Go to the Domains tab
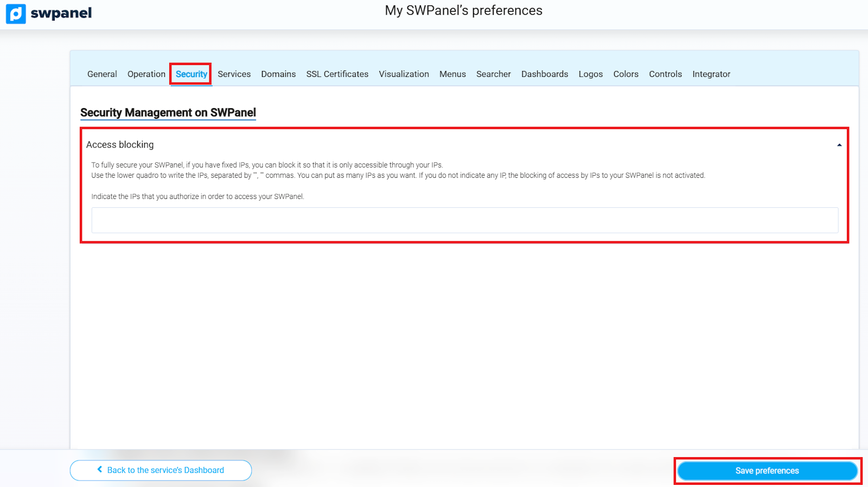Image resolution: width=868 pixels, height=487 pixels. coord(278,74)
